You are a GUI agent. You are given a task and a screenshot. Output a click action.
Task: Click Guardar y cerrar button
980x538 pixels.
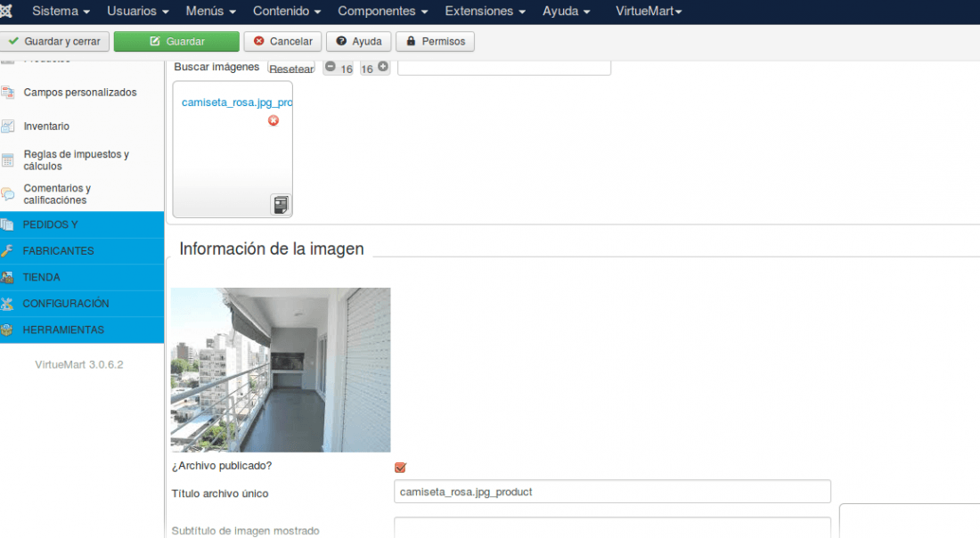point(54,41)
